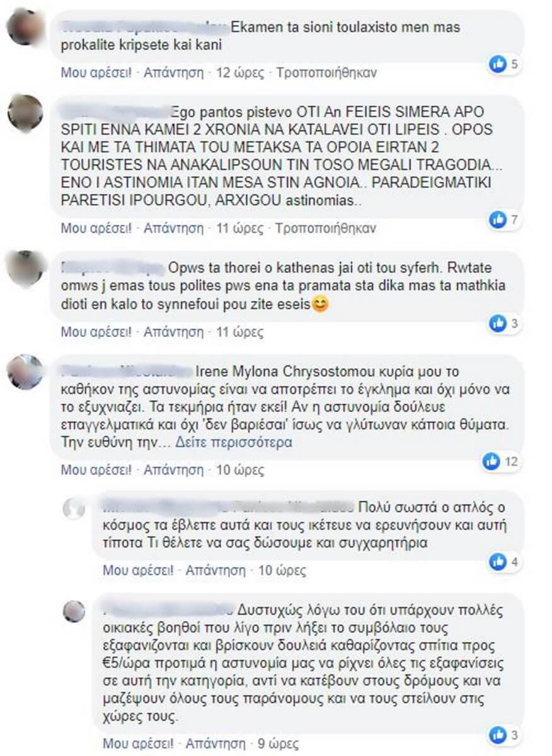Reply to the Irene Mylona Chrysostomou comment
The width and height of the screenshot is (552, 756).
173,470
